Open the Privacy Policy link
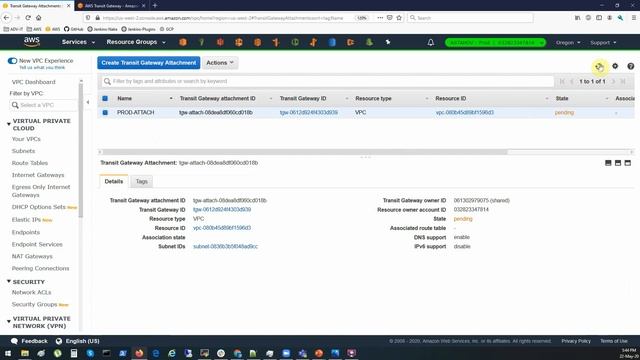This screenshot has width=640, height=360. (x=576, y=341)
